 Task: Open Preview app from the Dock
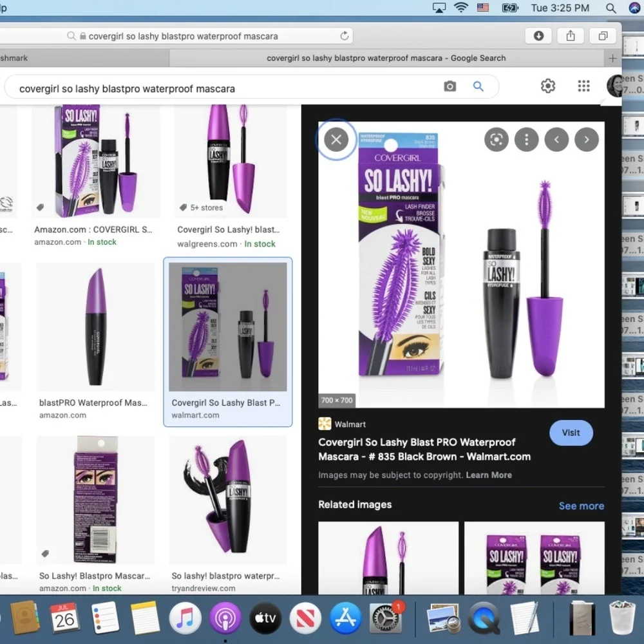click(x=443, y=618)
